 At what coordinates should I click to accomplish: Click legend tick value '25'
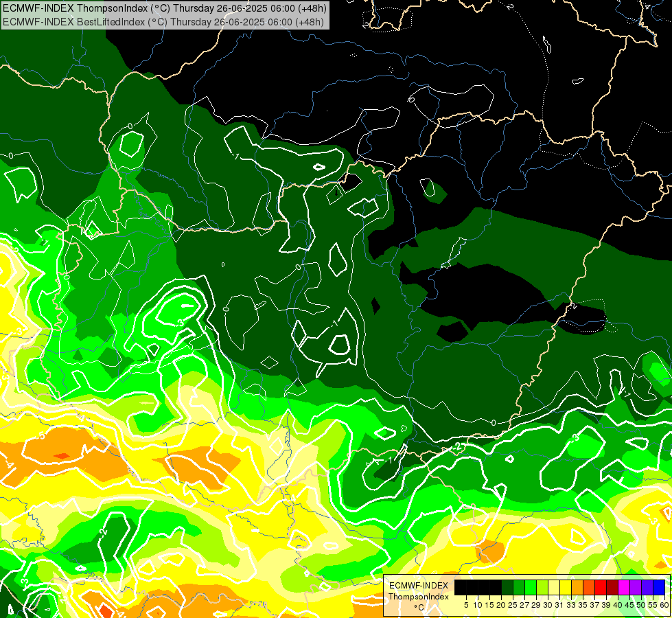click(513, 605)
